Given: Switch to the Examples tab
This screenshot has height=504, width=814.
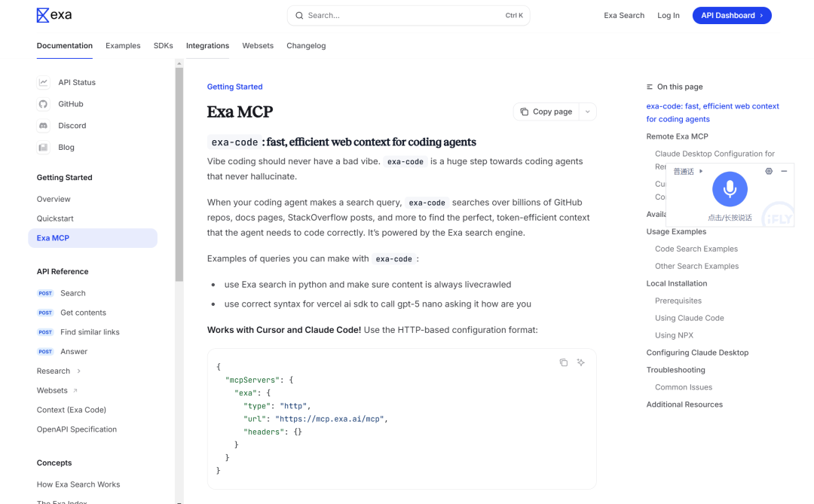Looking at the screenshot, I should click(123, 46).
